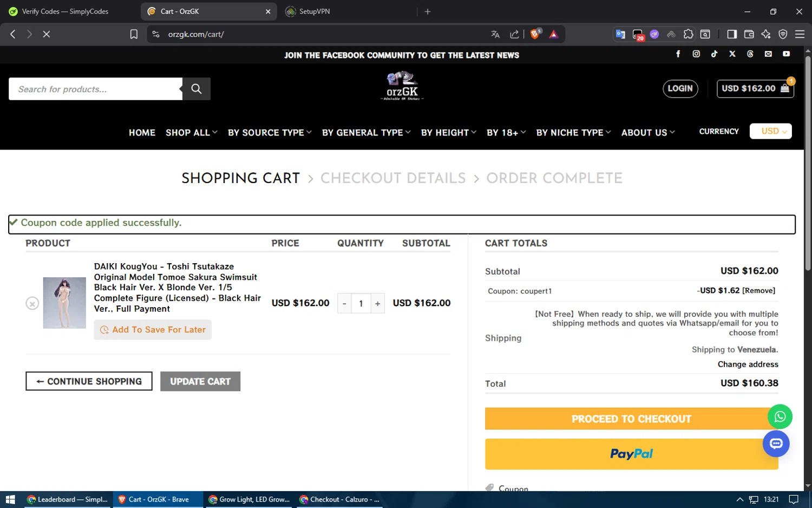This screenshot has width=812, height=508.
Task: Open the Extensions puzzle piece menu
Action: coord(688,34)
